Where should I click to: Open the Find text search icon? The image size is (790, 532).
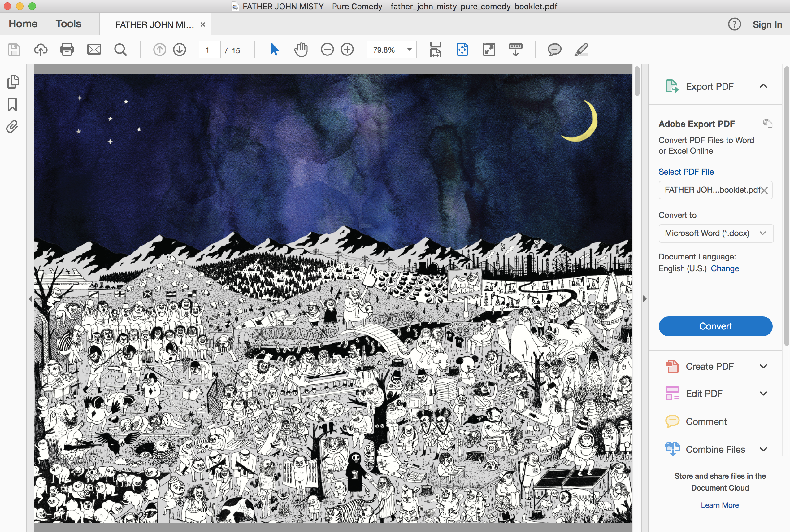point(120,50)
